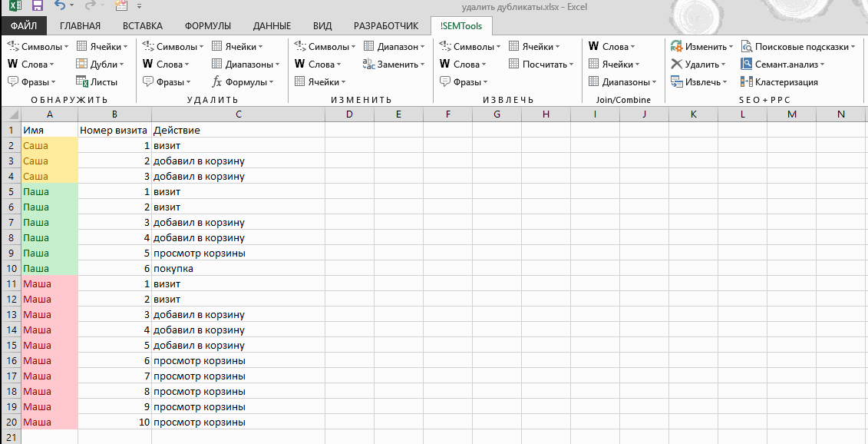Open Дубли dropdown in ОБНАРУЖИТЬ group
The height and width of the screenshot is (444, 868).
tap(101, 65)
